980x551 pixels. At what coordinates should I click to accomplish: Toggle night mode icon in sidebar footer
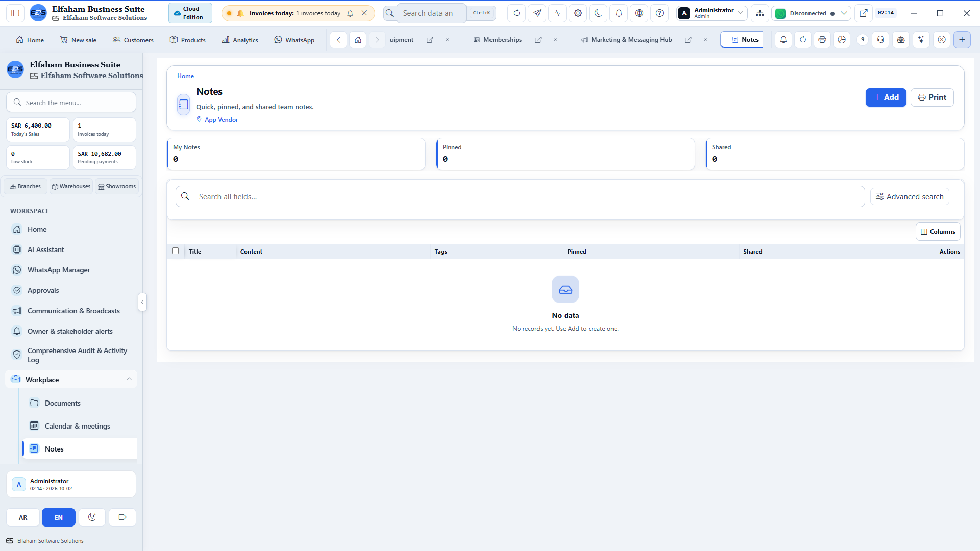[92, 517]
